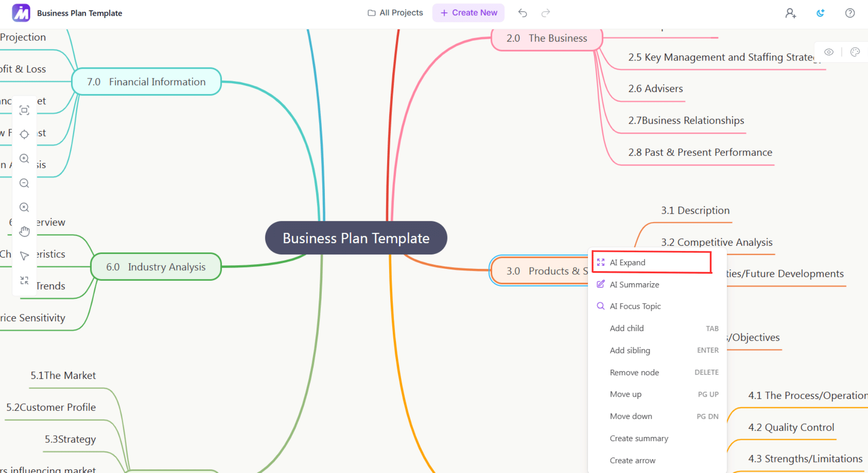This screenshot has width=868, height=473.
Task: Open the Help question-mark icon
Action: coord(850,13)
